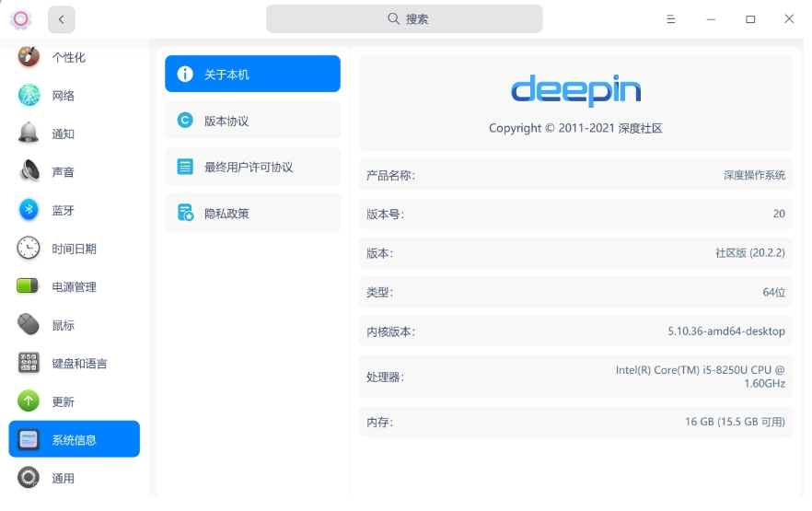Close the control center window
Screen dimensions: 812x511
[789, 18]
